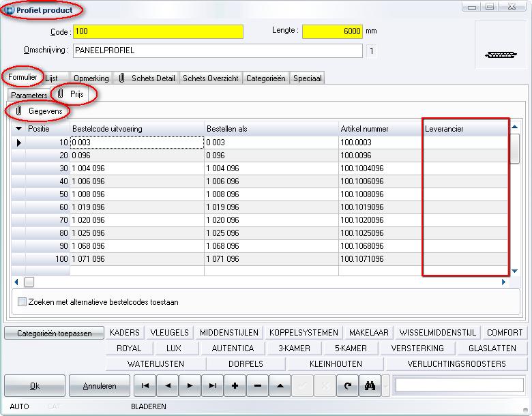Select the WISSELMIDDENSTIJL category
This screenshot has height=416, width=532.
tap(438, 333)
